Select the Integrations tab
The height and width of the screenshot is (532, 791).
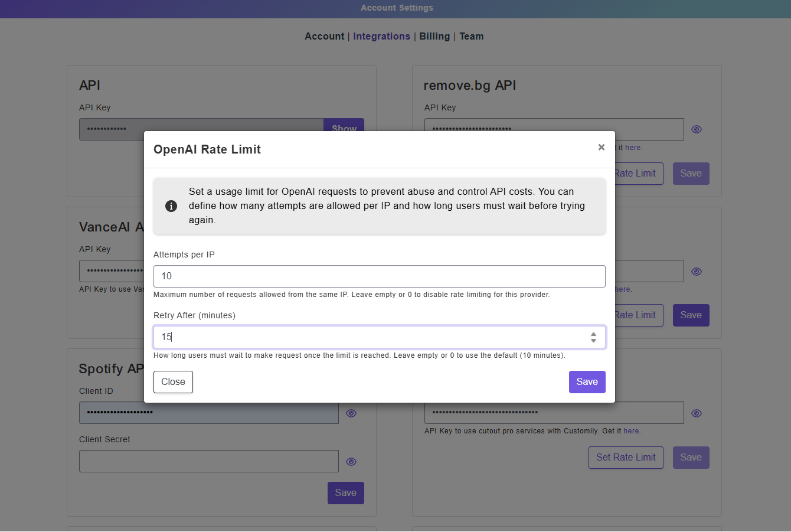(381, 36)
